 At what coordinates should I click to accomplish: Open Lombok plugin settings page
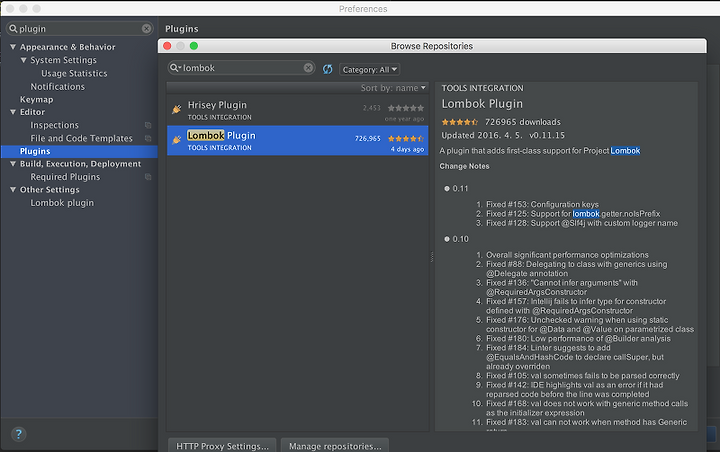tap(62, 203)
